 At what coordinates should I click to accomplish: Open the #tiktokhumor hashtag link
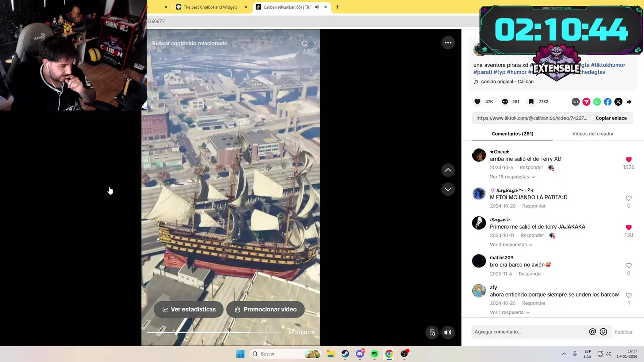tap(608, 65)
